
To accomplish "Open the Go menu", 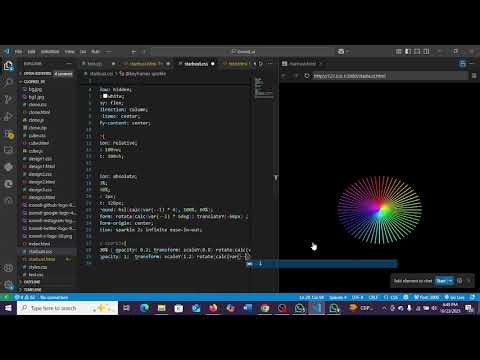I will (x=83, y=52).
